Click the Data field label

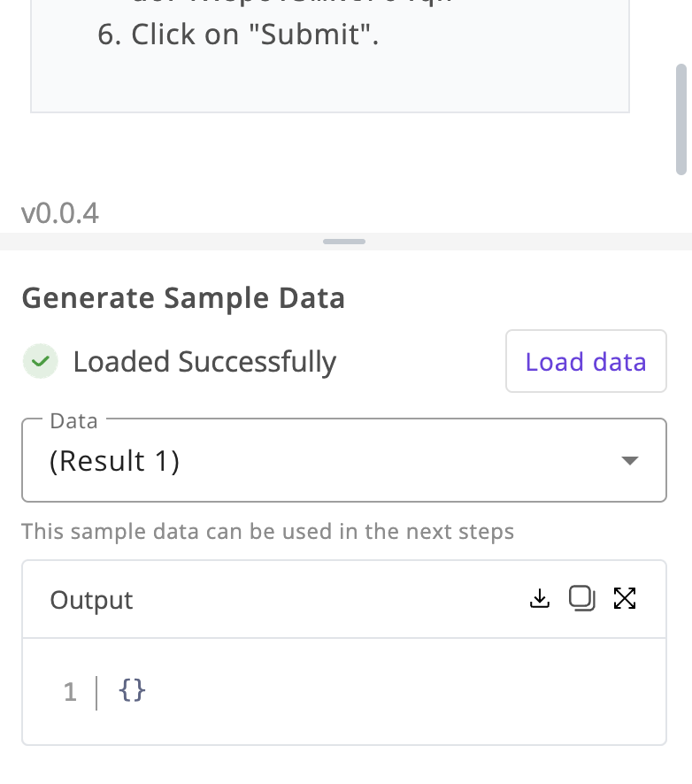(74, 421)
